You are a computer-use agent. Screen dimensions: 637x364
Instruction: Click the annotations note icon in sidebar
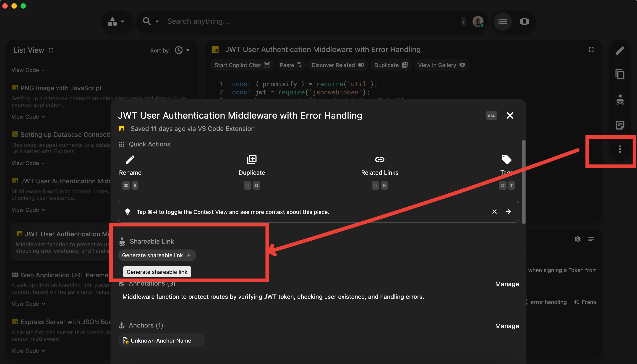(x=620, y=125)
